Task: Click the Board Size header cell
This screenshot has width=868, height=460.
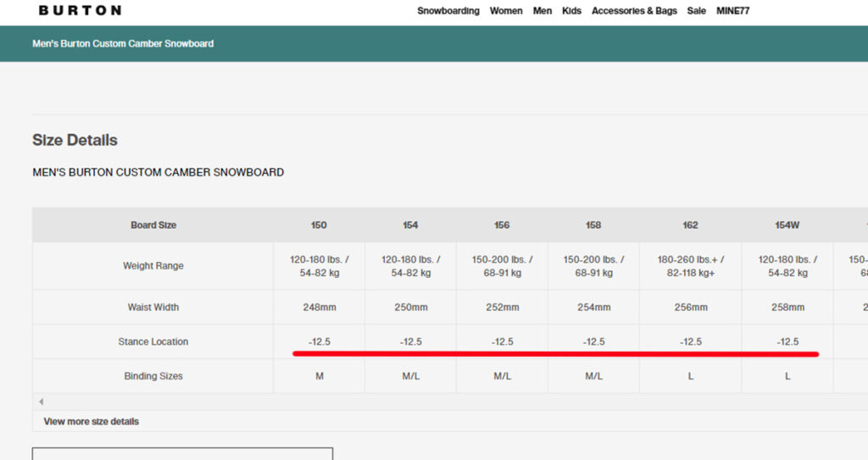Action: pos(153,225)
